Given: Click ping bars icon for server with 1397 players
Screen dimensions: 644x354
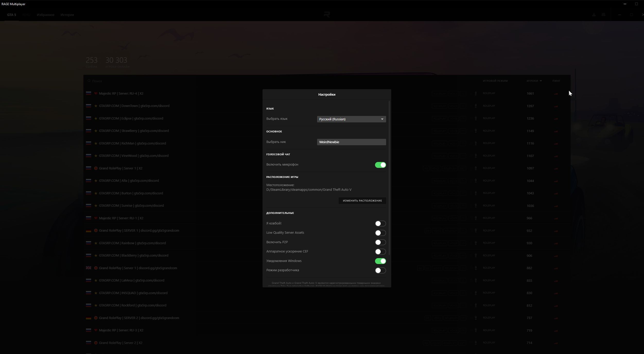Looking at the screenshot, I should 556,106.
